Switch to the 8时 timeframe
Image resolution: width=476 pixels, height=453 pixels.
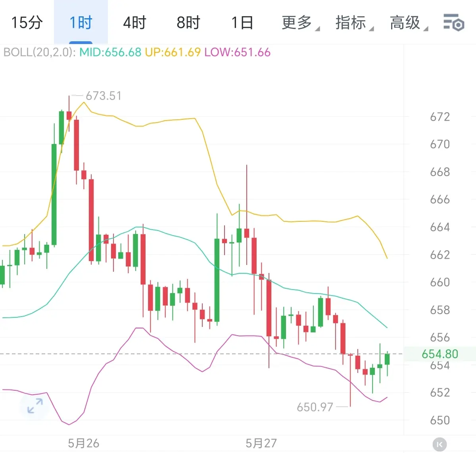click(188, 23)
